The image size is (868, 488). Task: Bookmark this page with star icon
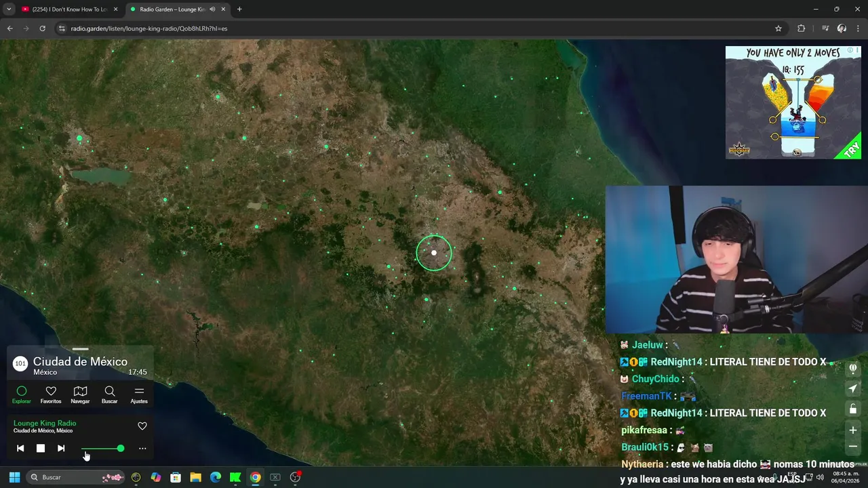[x=778, y=28]
